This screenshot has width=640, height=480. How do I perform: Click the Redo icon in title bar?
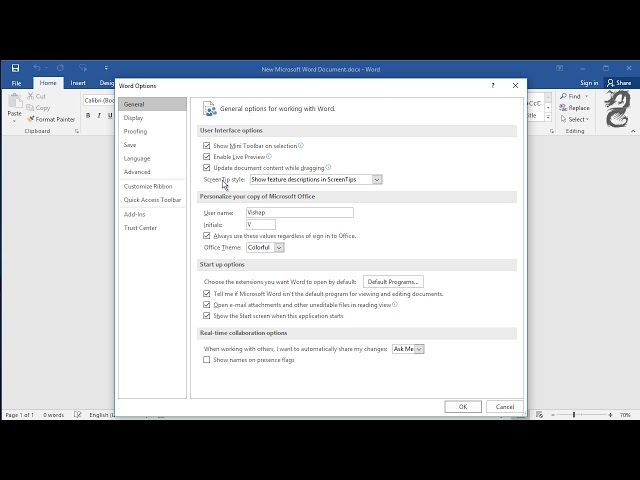tap(60, 68)
